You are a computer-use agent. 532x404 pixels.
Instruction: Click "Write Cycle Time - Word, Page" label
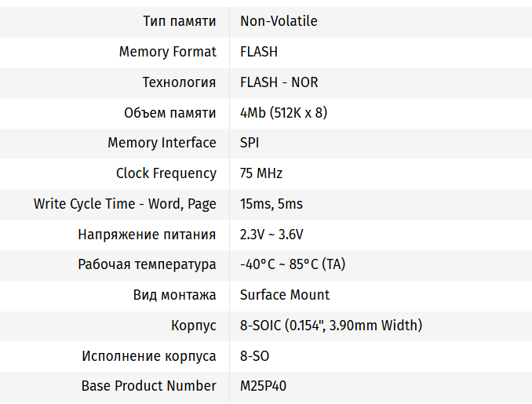point(125,204)
